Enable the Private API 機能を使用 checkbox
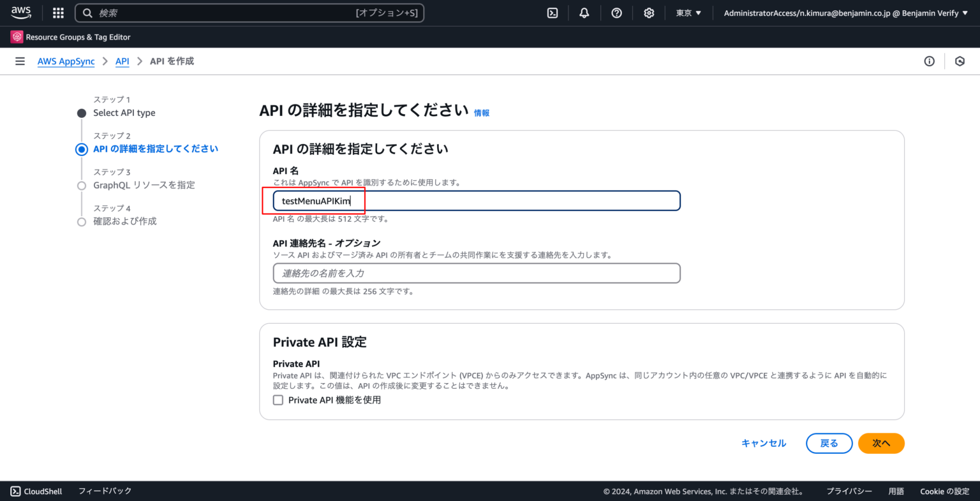 tap(278, 400)
